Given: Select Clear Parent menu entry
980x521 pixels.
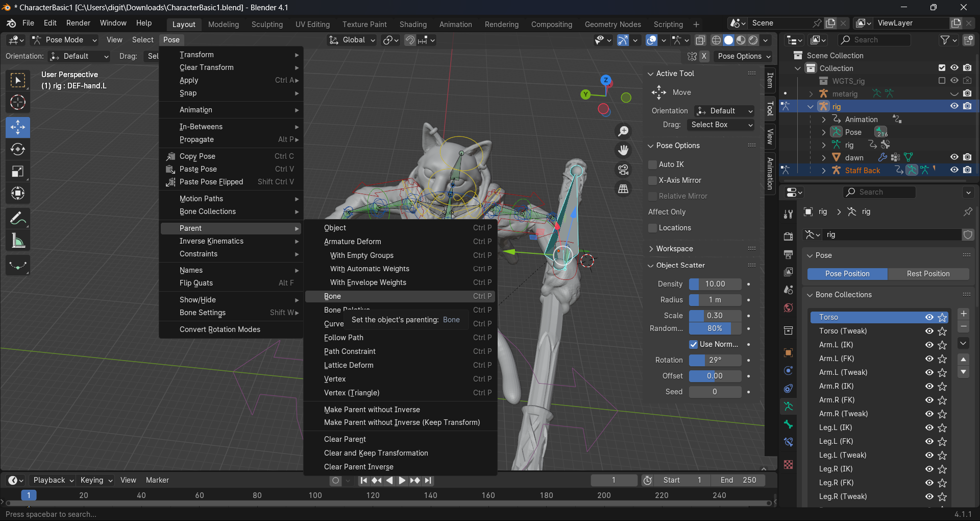Looking at the screenshot, I should [x=400, y=439].
